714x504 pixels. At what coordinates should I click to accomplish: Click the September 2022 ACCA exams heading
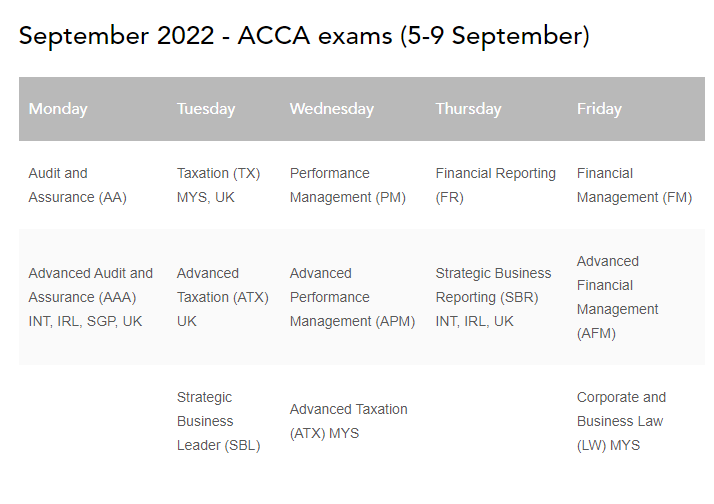point(304,37)
